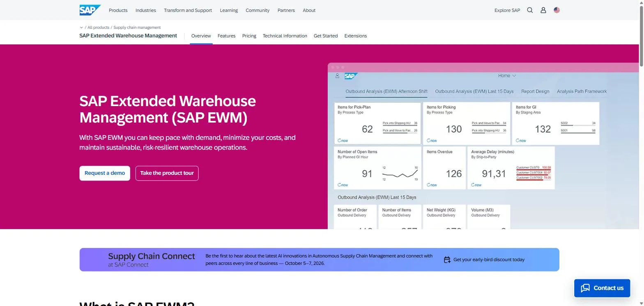Select the Technical Information tab
Screen dimensions: 644x306
click(285, 36)
